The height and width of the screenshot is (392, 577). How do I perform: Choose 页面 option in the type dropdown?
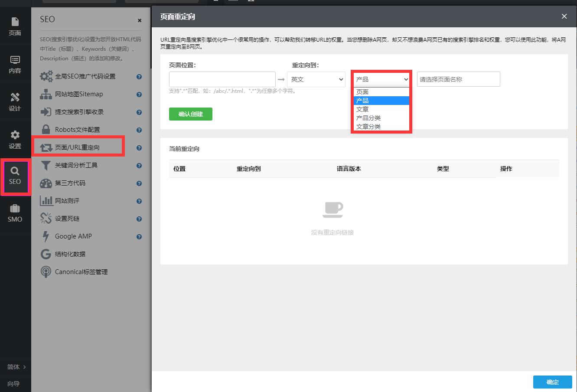[x=362, y=92]
